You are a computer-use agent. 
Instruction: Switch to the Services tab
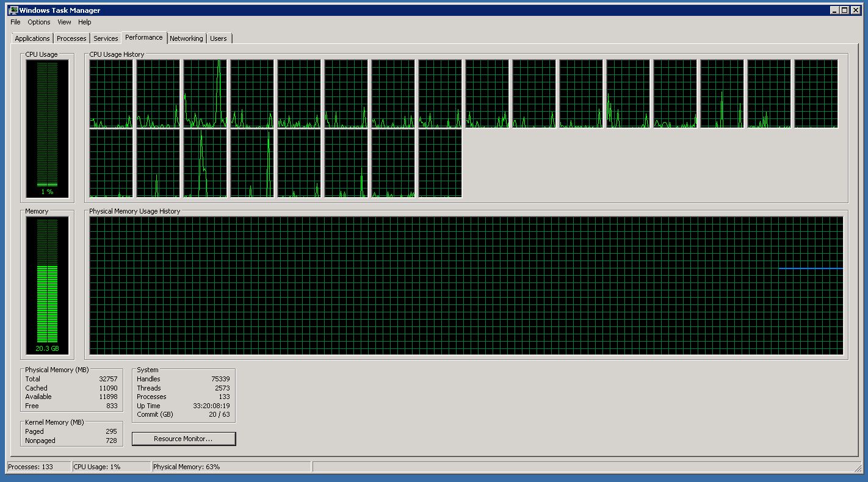106,38
